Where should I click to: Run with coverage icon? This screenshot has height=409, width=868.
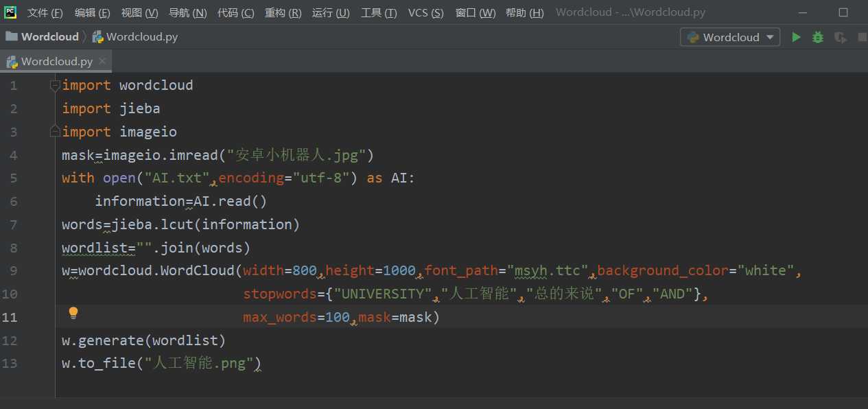coord(840,37)
